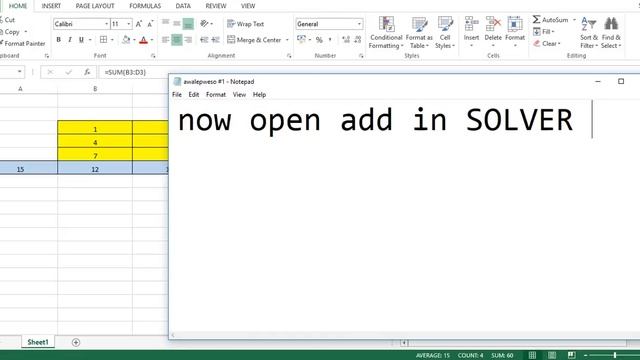Open Notepad's Format menu
Viewport: 640px width, 360px height.
tap(216, 95)
